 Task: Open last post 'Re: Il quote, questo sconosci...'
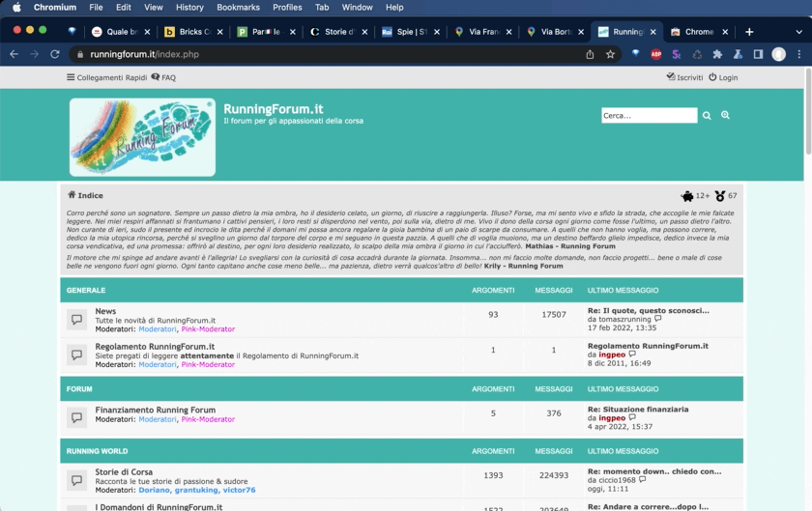tap(649, 311)
